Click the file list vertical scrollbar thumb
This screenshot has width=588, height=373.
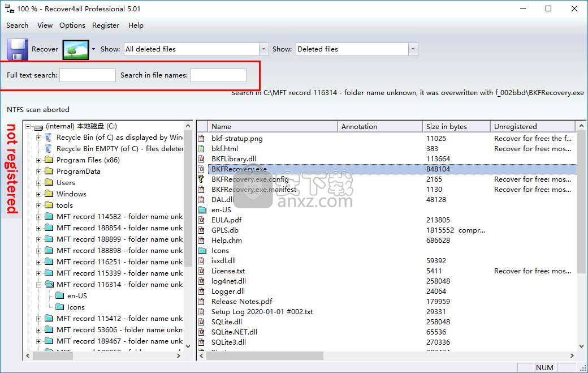[x=581, y=201]
